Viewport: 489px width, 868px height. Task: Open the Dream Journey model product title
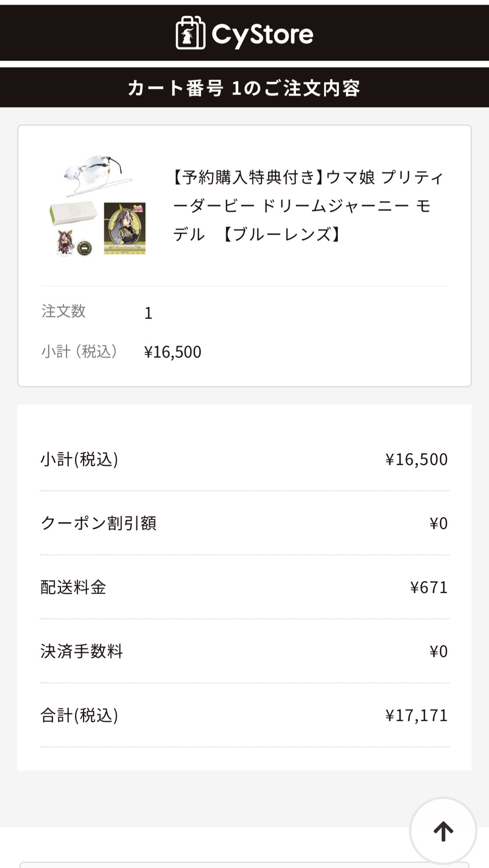click(308, 206)
